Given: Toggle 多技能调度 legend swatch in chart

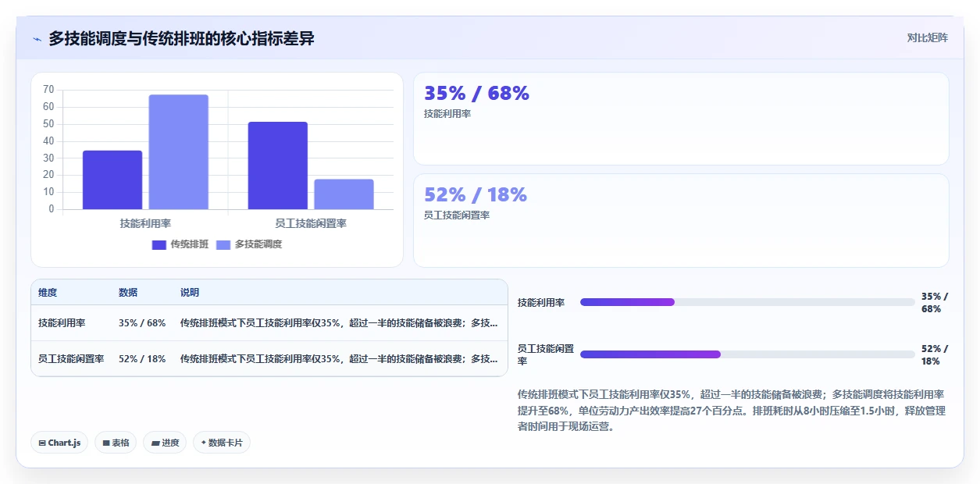Looking at the screenshot, I should [223, 244].
